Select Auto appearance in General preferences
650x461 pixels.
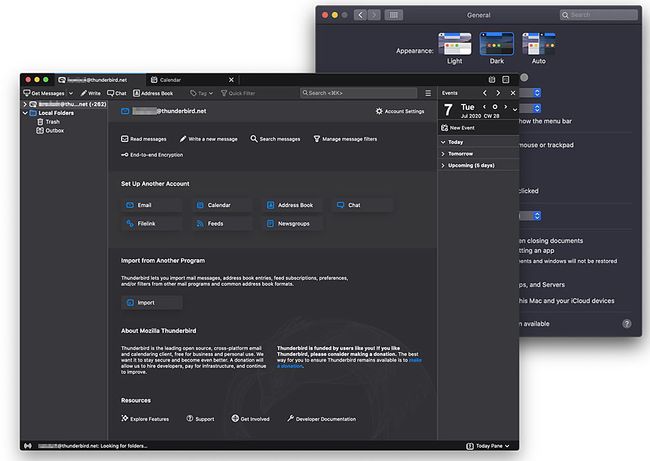pos(538,48)
